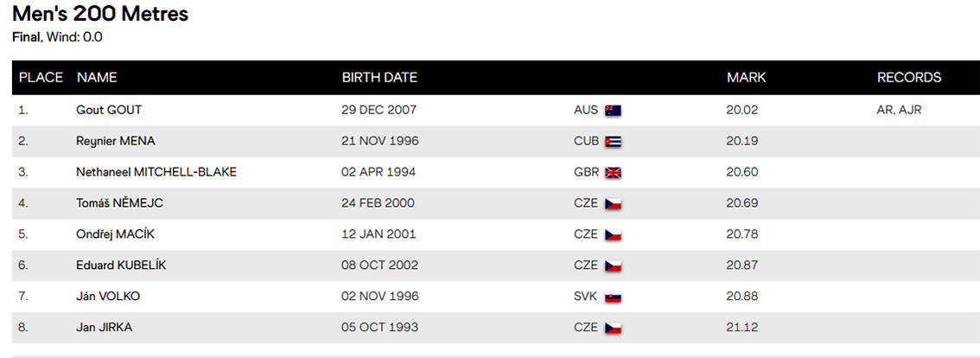Select Nethaneel MITCHELL-BLAKE name link

click(x=156, y=172)
